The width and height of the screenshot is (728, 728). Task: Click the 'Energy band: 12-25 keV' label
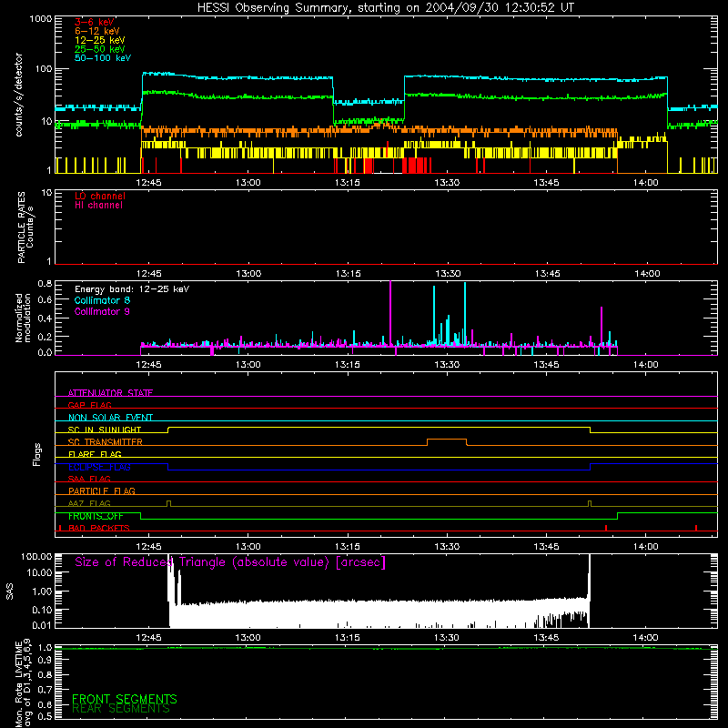pos(132,289)
